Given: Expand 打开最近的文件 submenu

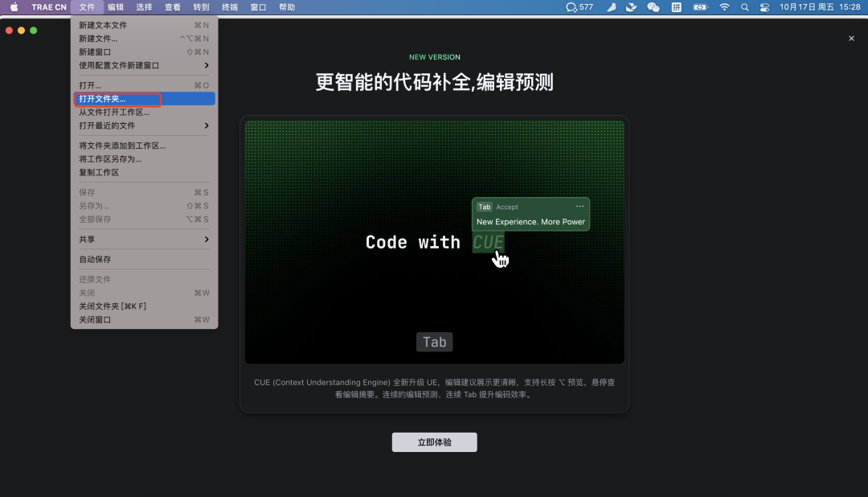Looking at the screenshot, I should point(144,125).
